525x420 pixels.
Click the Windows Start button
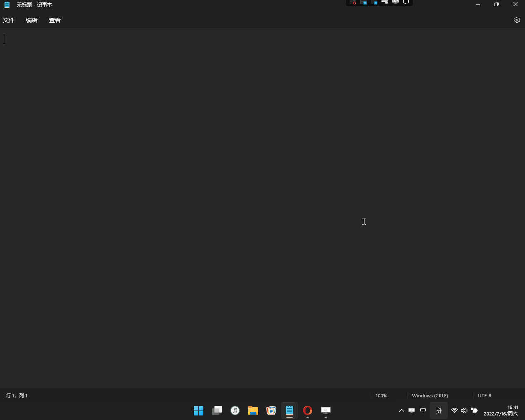198,411
